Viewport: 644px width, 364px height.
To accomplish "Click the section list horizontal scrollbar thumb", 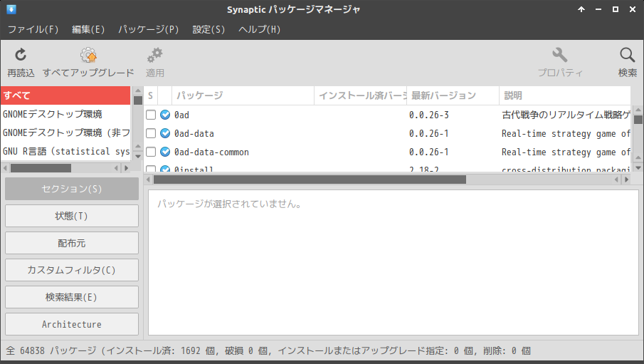I will (41, 168).
